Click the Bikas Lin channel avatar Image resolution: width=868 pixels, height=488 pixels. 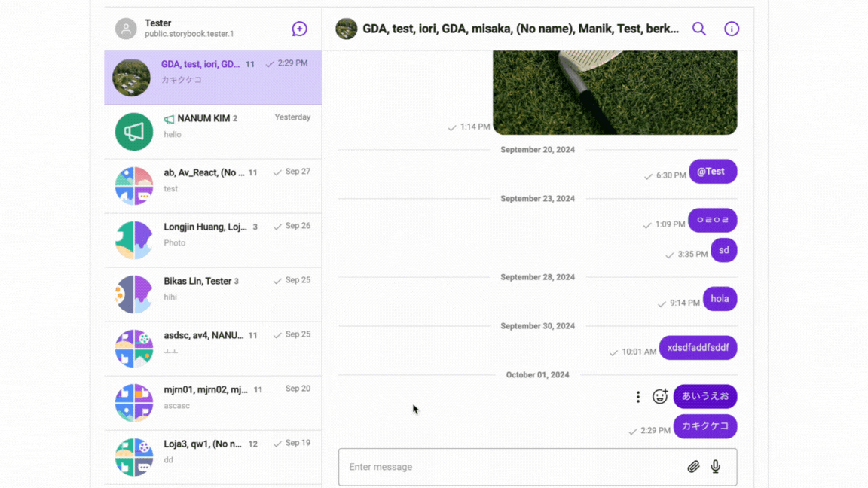(134, 294)
